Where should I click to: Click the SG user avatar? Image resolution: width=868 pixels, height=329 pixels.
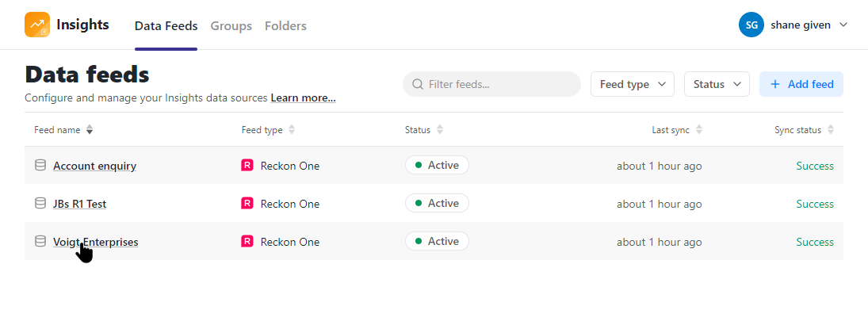coord(751,25)
